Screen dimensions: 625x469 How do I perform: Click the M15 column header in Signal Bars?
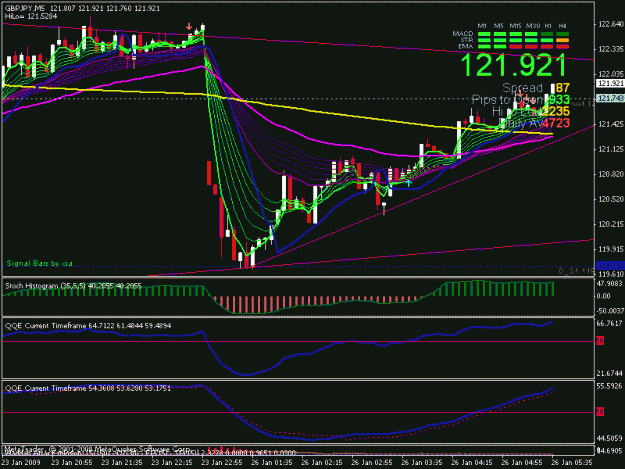[x=515, y=26]
